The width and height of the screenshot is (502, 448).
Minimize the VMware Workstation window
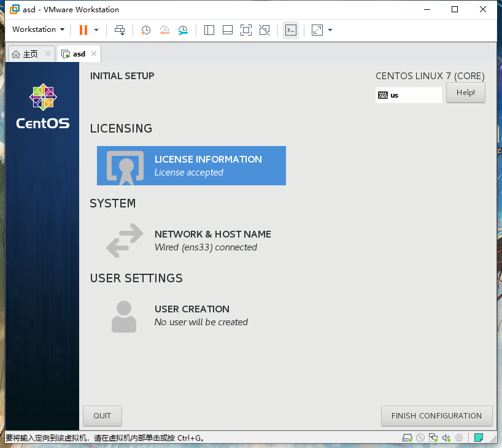tap(427, 9)
